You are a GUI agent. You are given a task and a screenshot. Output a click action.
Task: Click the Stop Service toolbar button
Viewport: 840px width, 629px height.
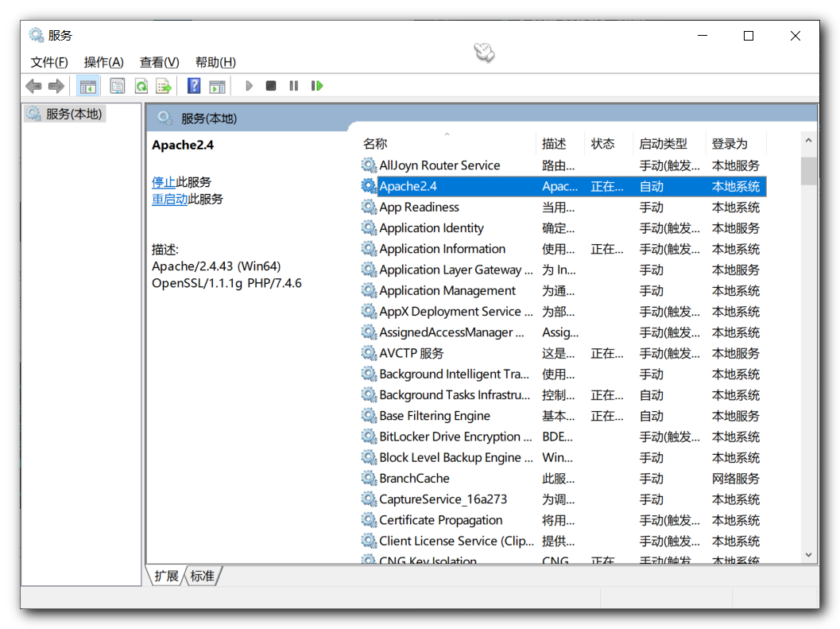coord(271,86)
